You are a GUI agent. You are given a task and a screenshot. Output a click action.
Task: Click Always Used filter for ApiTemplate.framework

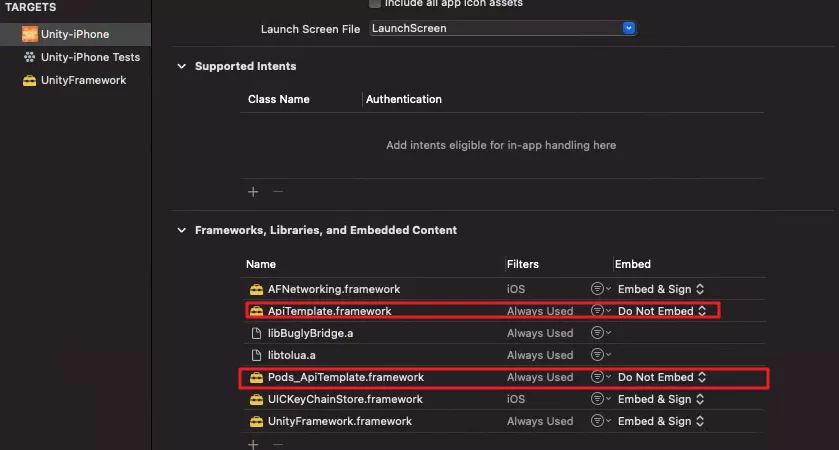pyautogui.click(x=540, y=311)
